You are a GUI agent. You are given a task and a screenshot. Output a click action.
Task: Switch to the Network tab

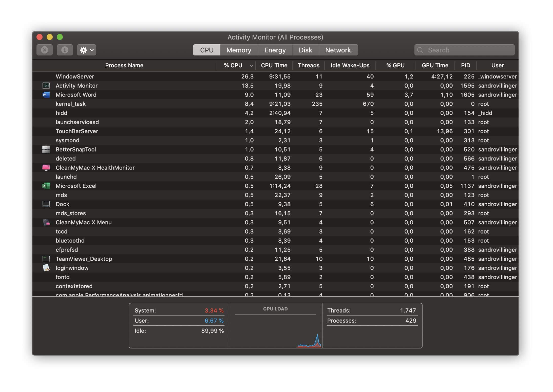(x=338, y=50)
